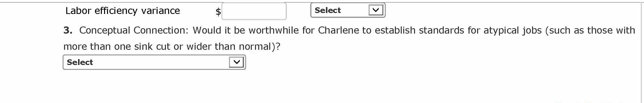This screenshot has height=103, width=644.
Task: Expand the question 3 answer Select dropdown
Action: coord(154,62)
